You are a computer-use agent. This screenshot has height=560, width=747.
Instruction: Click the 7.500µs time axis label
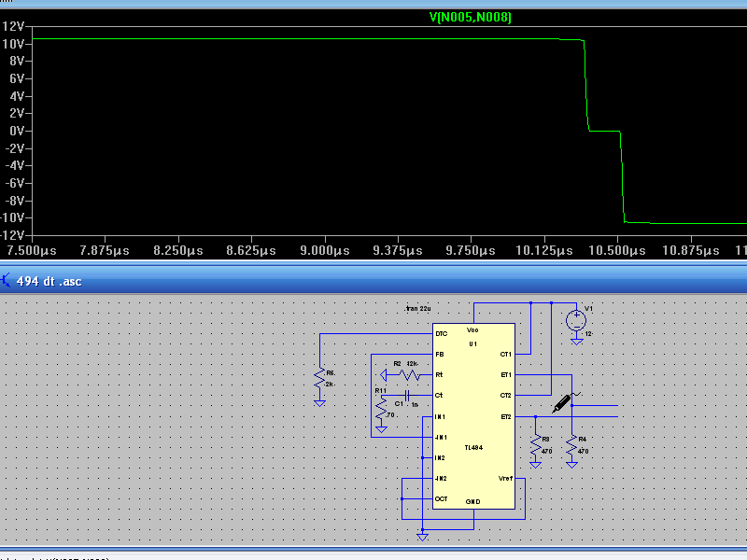[x=31, y=250]
